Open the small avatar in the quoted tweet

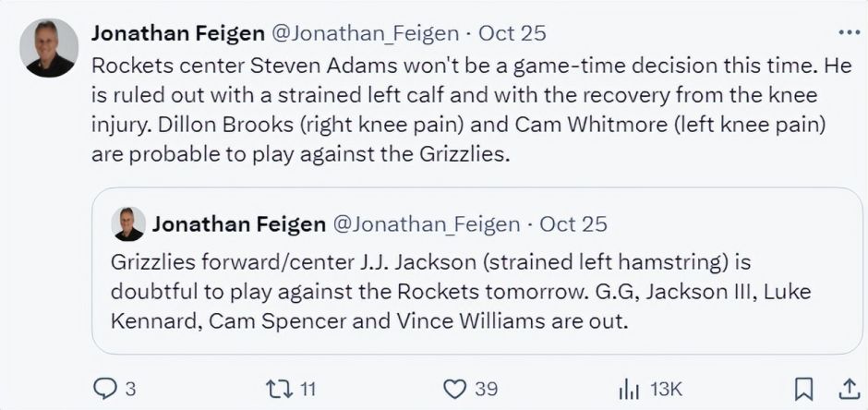pos(128,224)
